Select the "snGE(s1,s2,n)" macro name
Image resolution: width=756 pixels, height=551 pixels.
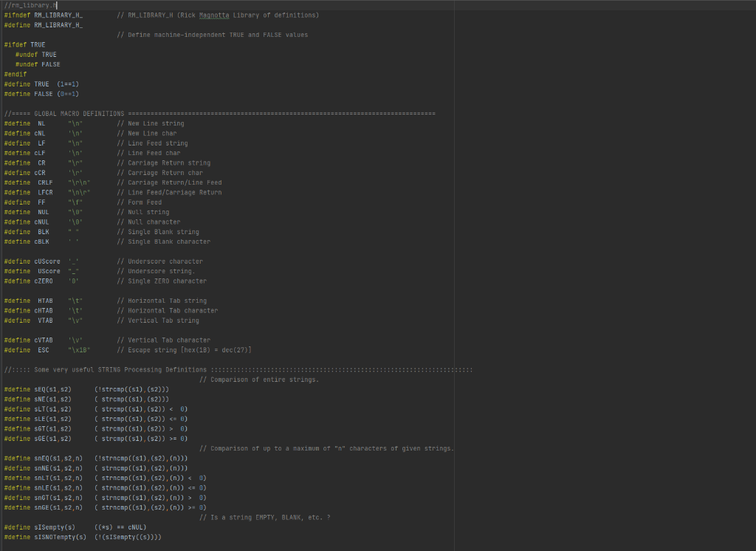(58, 507)
